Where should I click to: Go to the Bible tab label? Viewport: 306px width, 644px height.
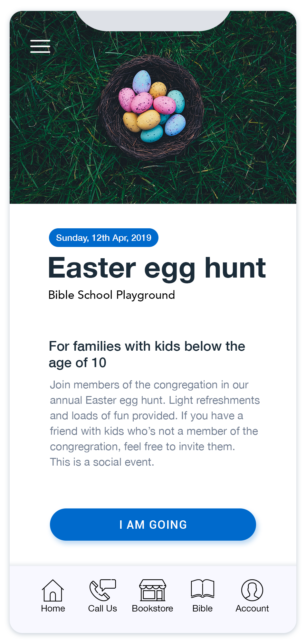click(x=202, y=609)
